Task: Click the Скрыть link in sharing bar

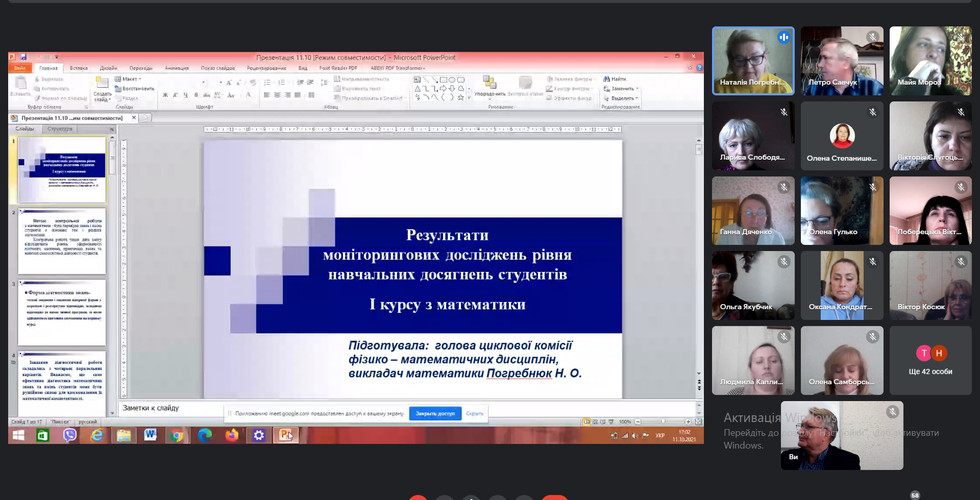Action: (x=475, y=413)
